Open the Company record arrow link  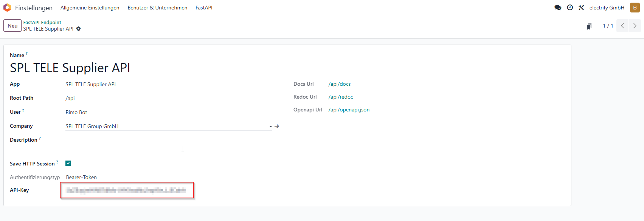[x=277, y=126]
